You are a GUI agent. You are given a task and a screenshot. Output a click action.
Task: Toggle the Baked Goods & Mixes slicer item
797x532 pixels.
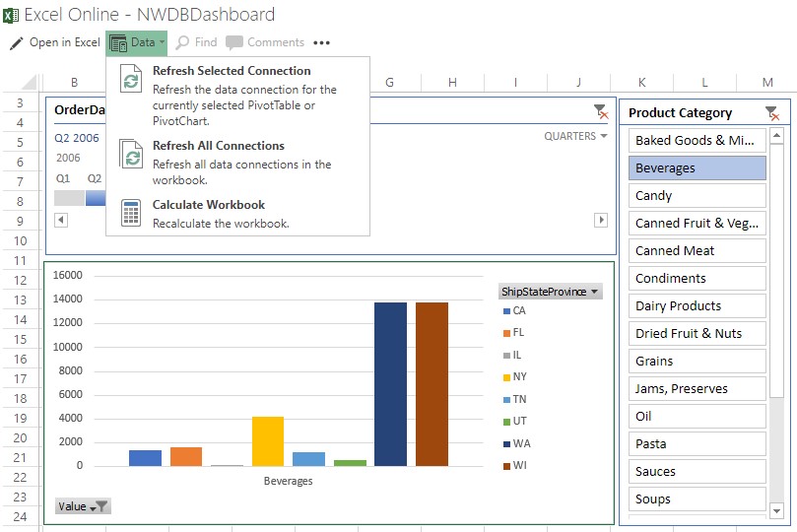(x=697, y=140)
